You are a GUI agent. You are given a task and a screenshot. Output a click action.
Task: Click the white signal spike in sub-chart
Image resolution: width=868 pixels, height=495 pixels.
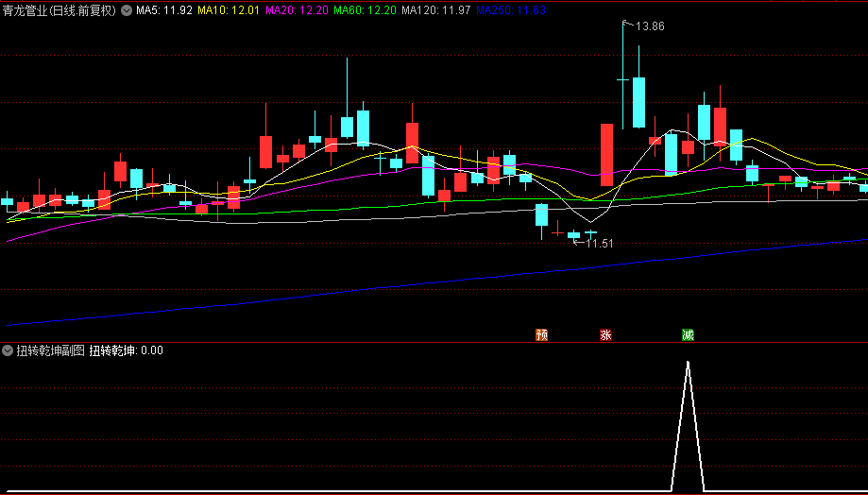(688, 426)
